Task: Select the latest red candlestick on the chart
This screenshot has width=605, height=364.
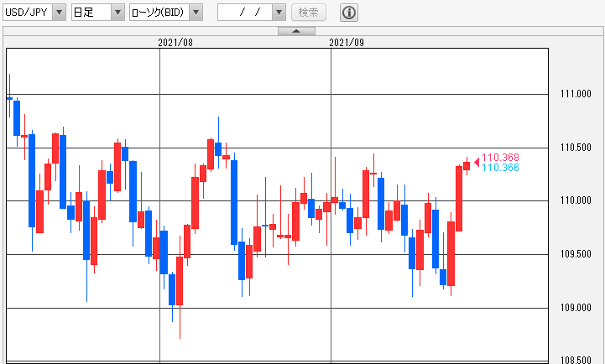Action: [x=467, y=166]
